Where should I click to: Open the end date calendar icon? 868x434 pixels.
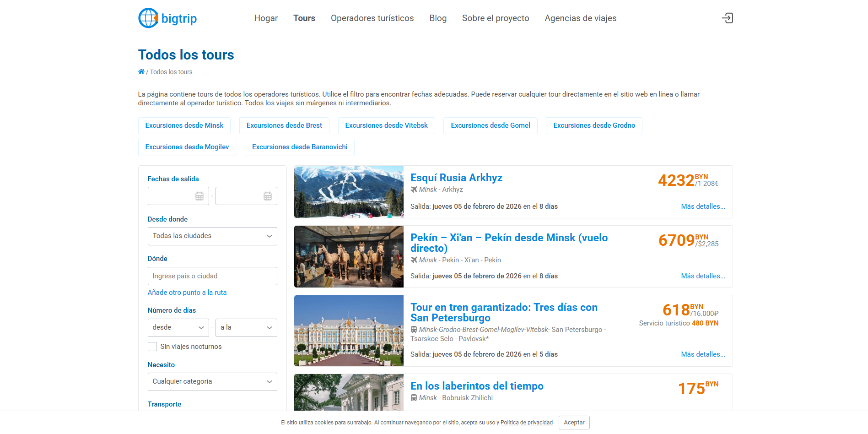click(268, 196)
